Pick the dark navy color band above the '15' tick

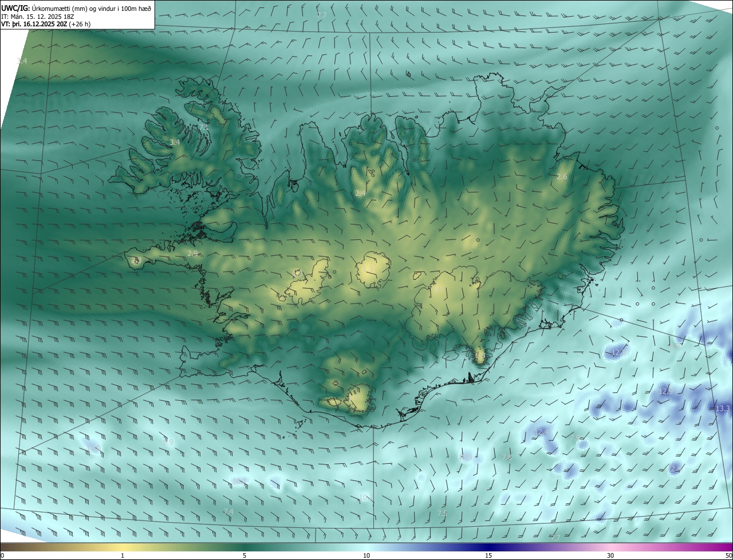488,547
